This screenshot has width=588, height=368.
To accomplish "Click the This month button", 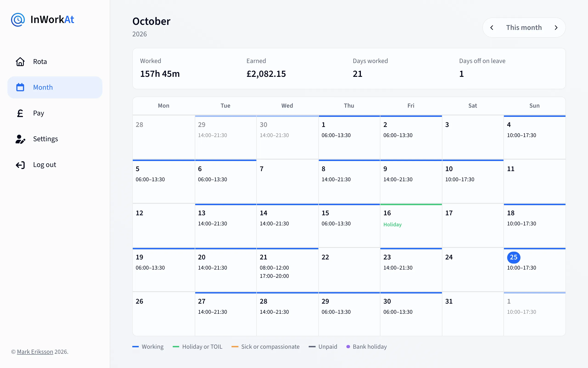I will [524, 28].
